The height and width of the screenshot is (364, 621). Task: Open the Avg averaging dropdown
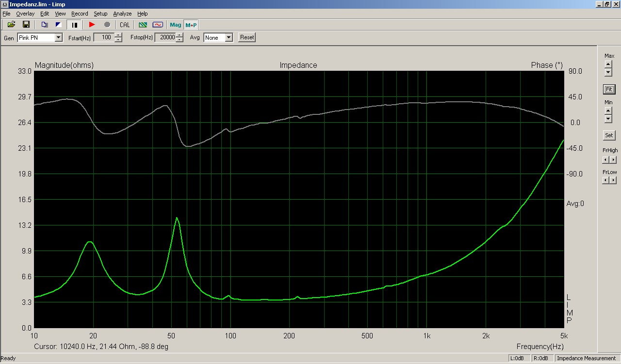[229, 38]
